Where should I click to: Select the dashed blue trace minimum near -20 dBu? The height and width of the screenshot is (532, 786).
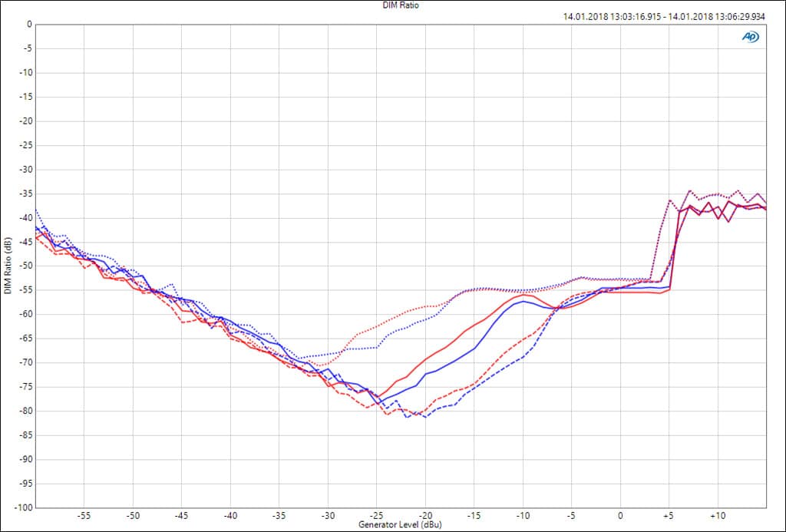coord(425,416)
